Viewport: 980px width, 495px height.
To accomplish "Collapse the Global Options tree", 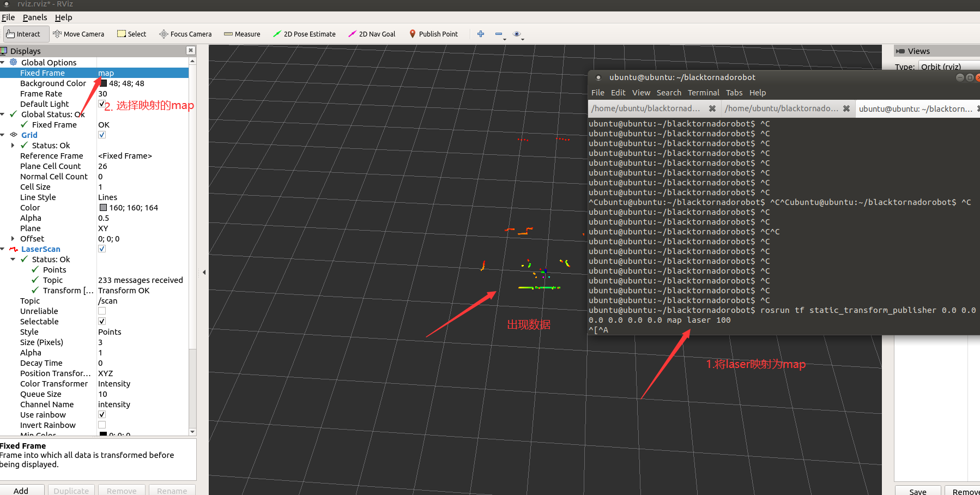I will (3, 62).
